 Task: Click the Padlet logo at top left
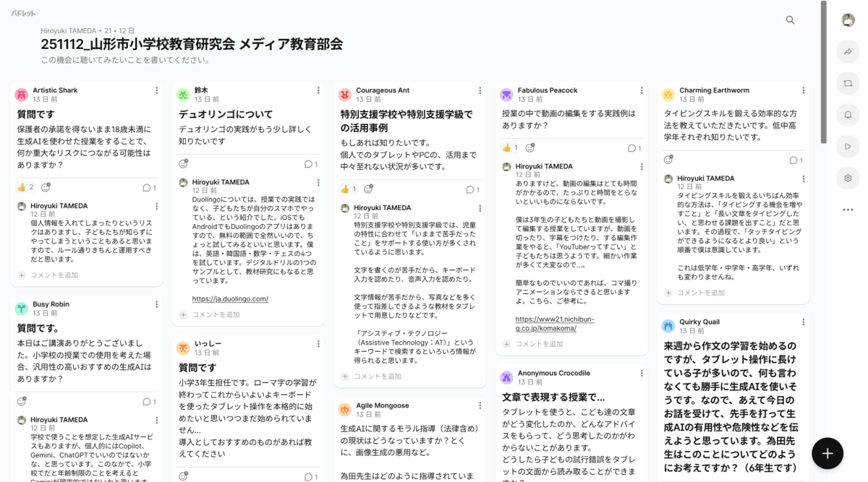click(x=23, y=14)
